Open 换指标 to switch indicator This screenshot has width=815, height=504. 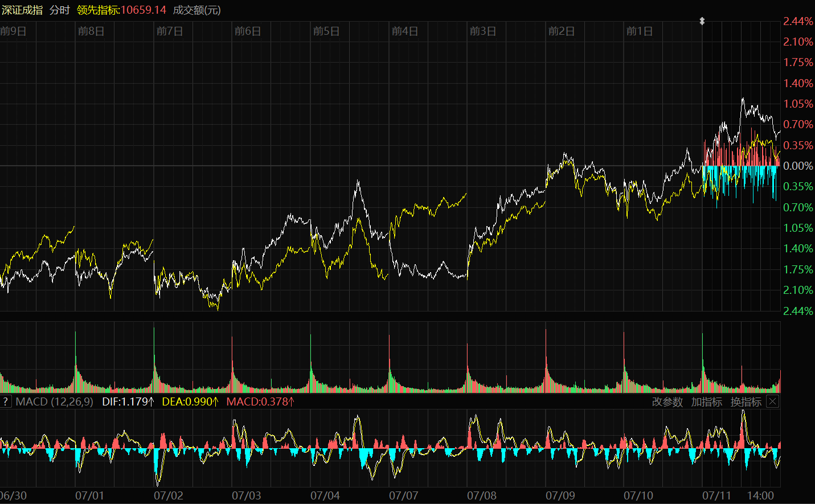(746, 401)
